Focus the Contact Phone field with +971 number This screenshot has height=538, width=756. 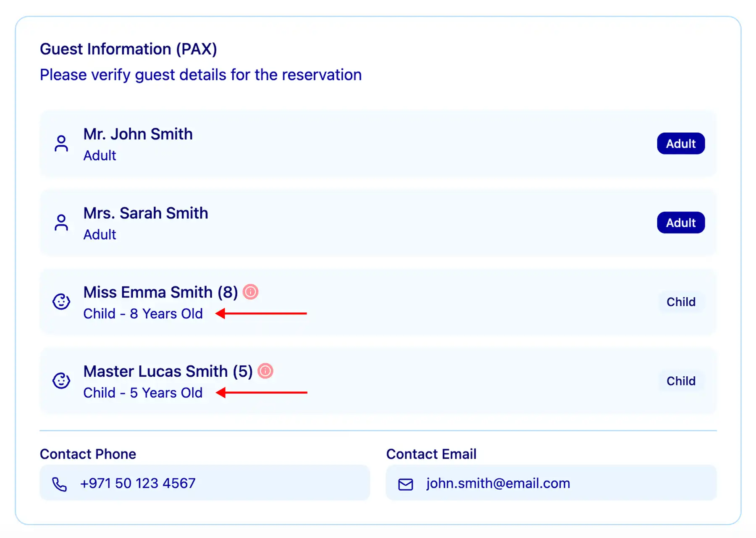pyautogui.click(x=205, y=483)
